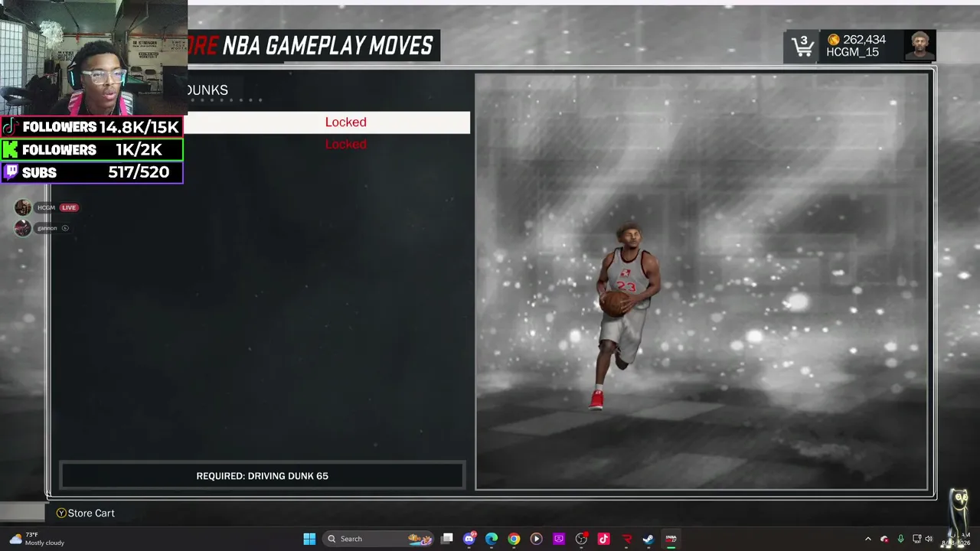Click the VC coin balance icon

coord(834,40)
